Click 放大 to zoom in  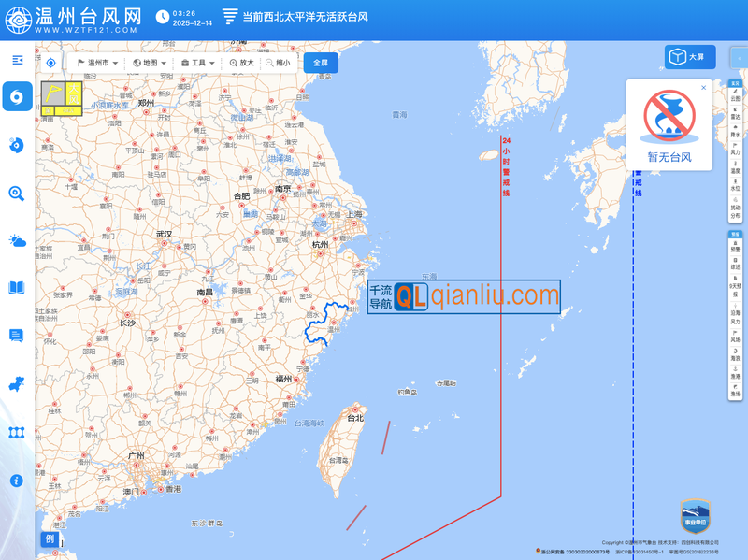[x=240, y=63]
